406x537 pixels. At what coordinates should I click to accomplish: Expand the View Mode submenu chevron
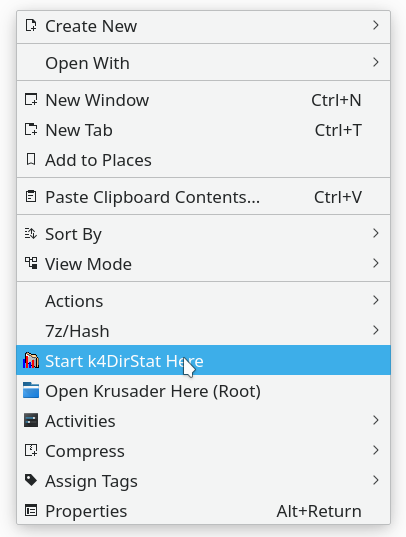[376, 263]
